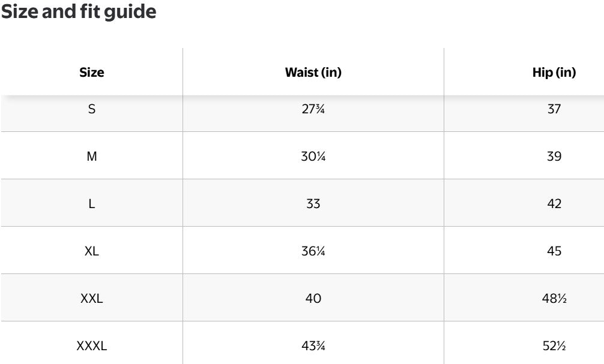Select hip value 39 for size M
The height and width of the screenshot is (364, 604).
[x=554, y=156]
